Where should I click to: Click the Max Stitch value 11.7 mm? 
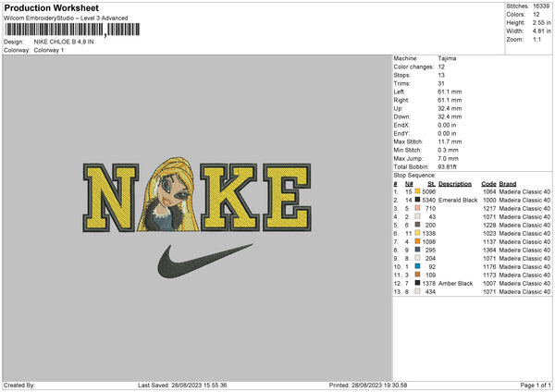tap(450, 141)
